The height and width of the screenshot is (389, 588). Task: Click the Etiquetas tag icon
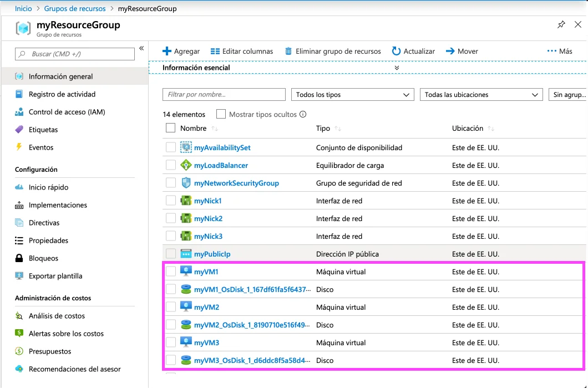19,129
